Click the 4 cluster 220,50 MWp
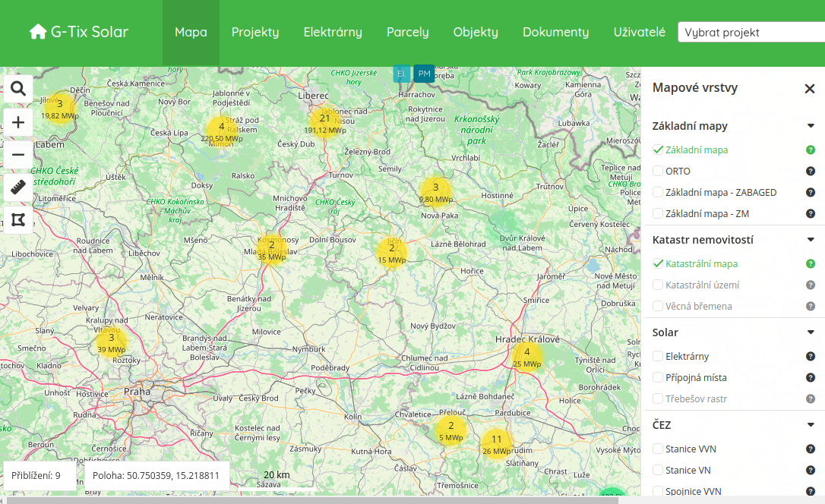This screenshot has height=504, width=825. pos(222,132)
